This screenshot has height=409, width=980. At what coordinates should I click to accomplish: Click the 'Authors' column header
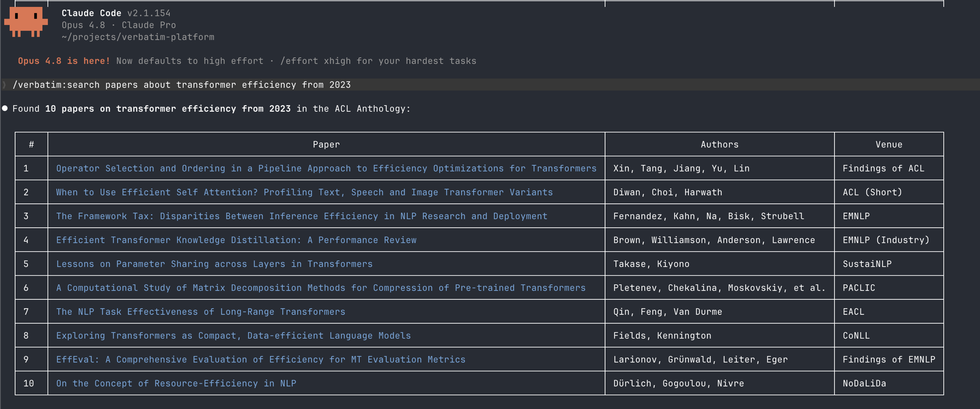[x=719, y=144]
